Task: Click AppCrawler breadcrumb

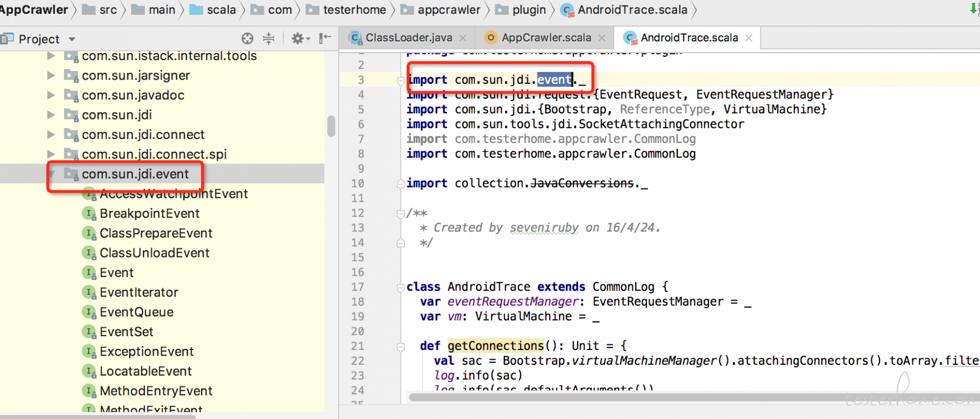Action: coord(34,10)
